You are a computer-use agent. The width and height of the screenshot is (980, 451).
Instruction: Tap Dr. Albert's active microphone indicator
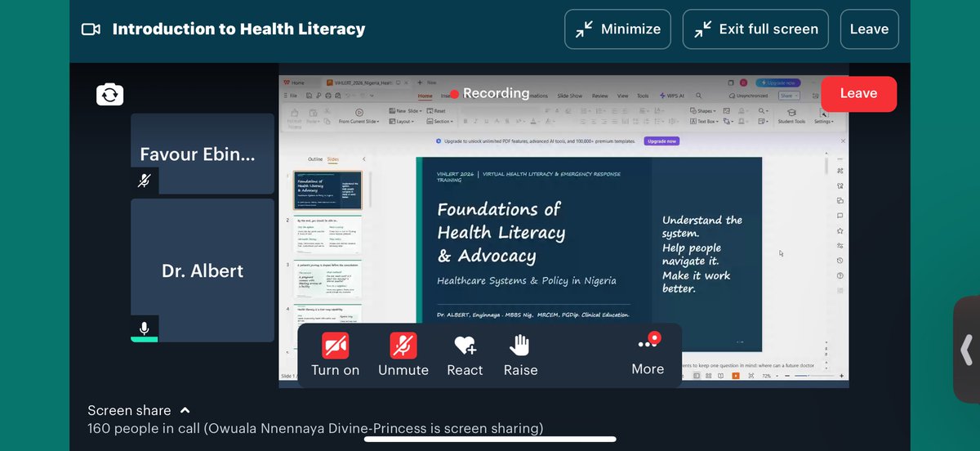[x=145, y=328]
